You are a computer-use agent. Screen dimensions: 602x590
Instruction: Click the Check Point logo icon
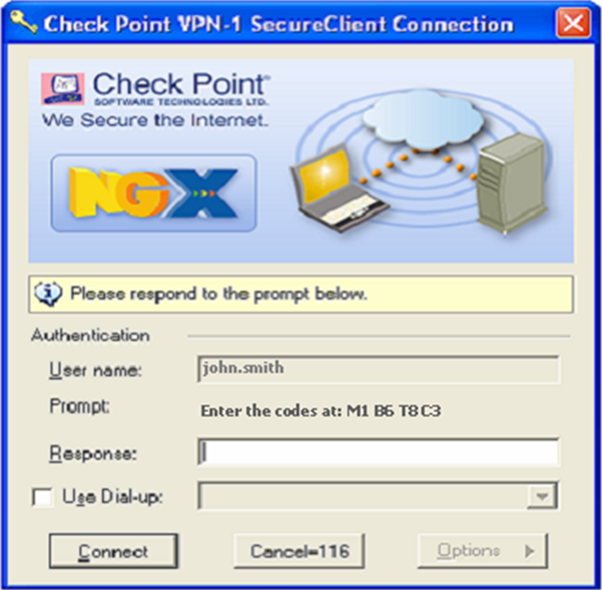[63, 89]
